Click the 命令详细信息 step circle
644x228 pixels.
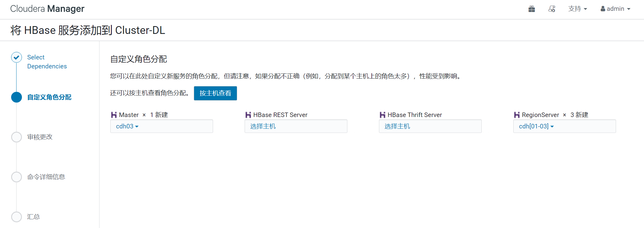[x=17, y=177]
